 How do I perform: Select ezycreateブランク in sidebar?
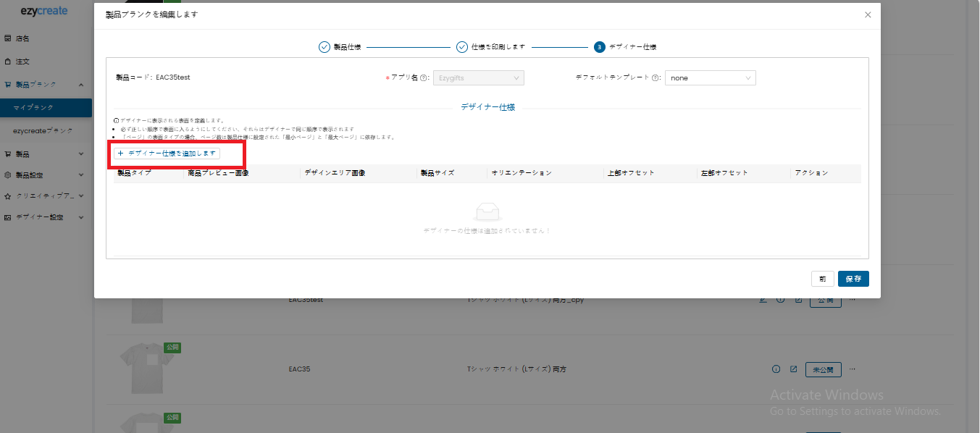[43, 131]
